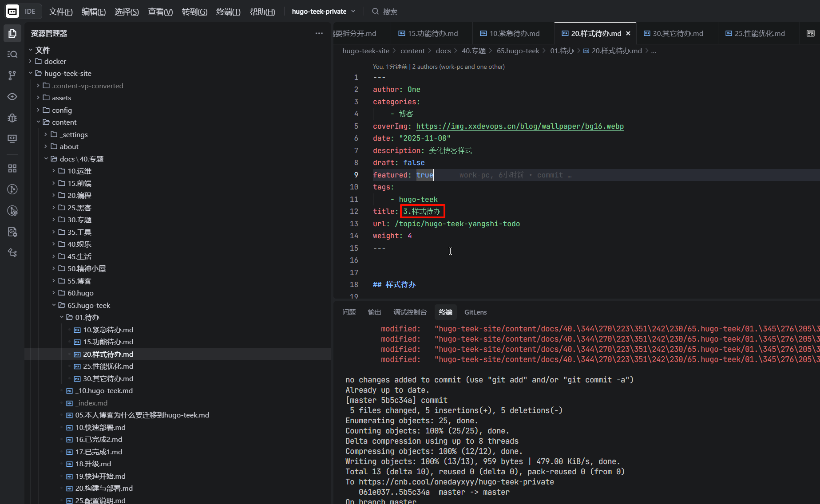Switch to the GitLens panel tab
Screen dimensions: 820x504
[x=475, y=312]
